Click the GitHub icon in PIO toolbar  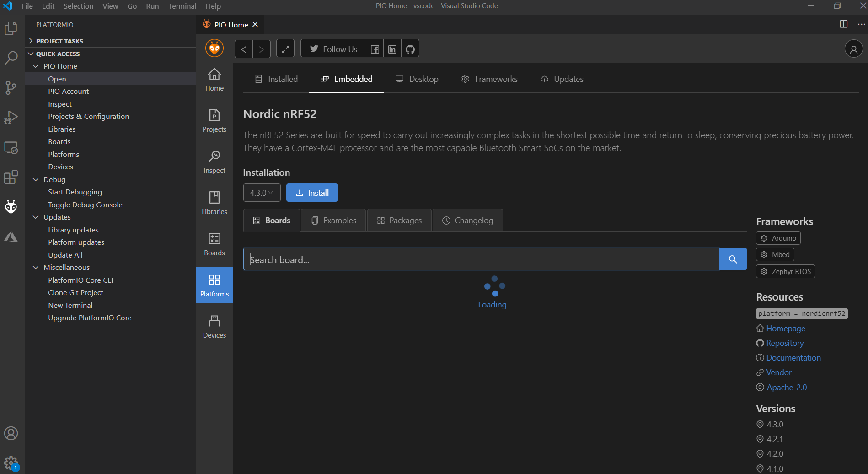(x=410, y=49)
